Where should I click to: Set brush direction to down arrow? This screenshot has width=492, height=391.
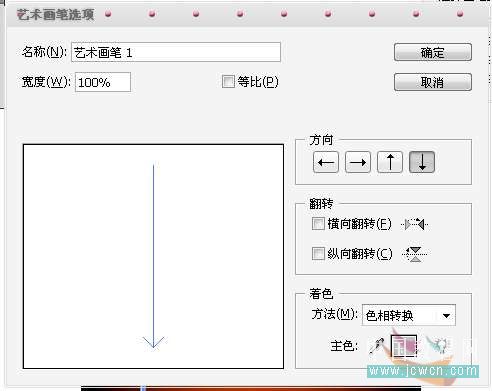pyautogui.click(x=422, y=162)
